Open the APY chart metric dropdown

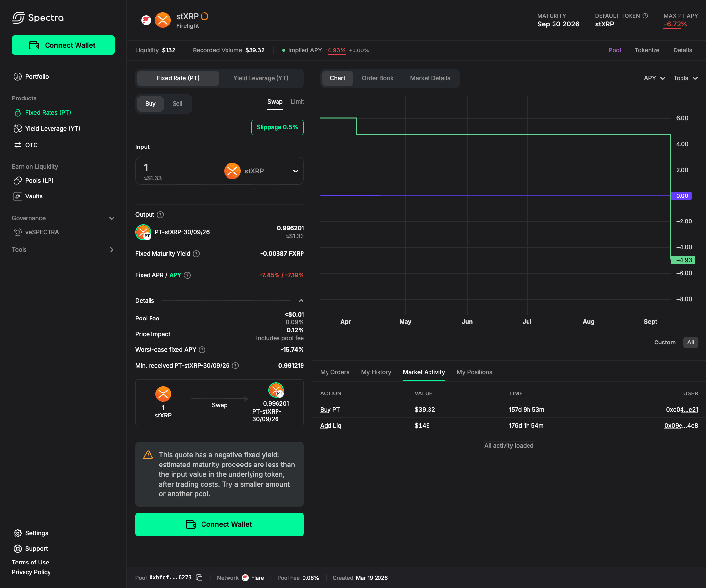point(655,78)
